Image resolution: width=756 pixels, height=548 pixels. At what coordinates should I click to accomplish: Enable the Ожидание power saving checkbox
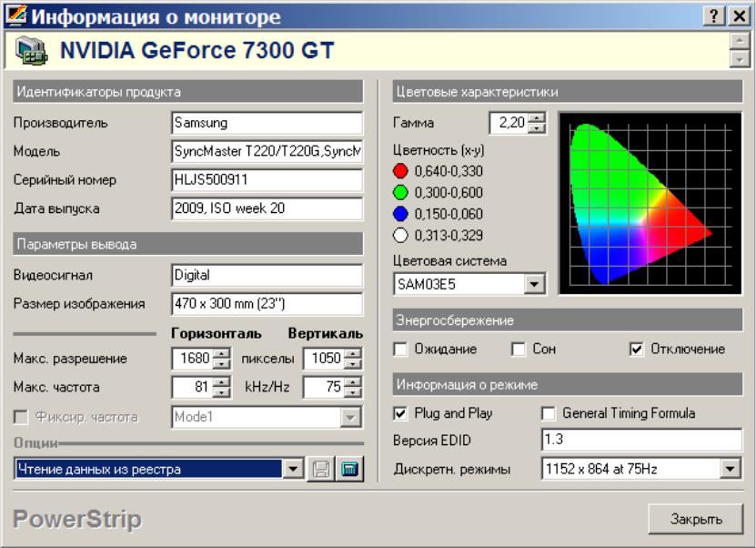point(400,349)
